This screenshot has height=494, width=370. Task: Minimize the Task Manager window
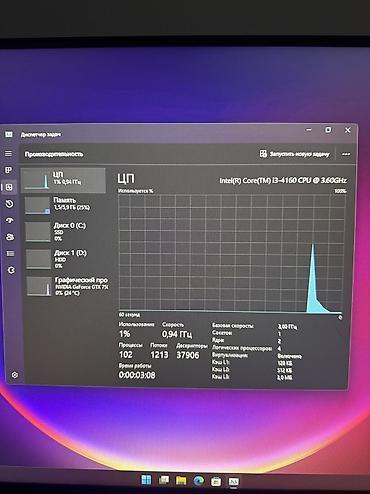click(309, 130)
